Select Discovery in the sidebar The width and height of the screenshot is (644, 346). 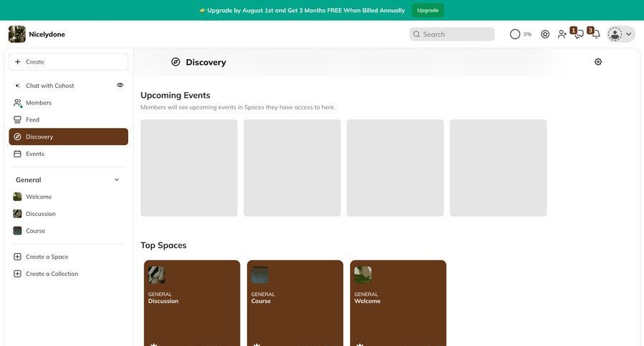pos(69,137)
